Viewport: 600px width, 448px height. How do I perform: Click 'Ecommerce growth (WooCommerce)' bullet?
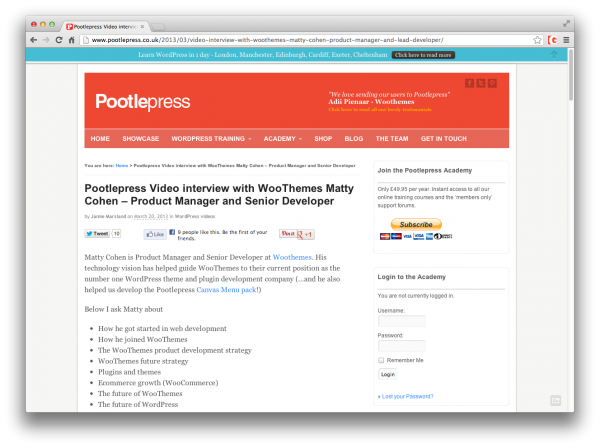(158, 383)
